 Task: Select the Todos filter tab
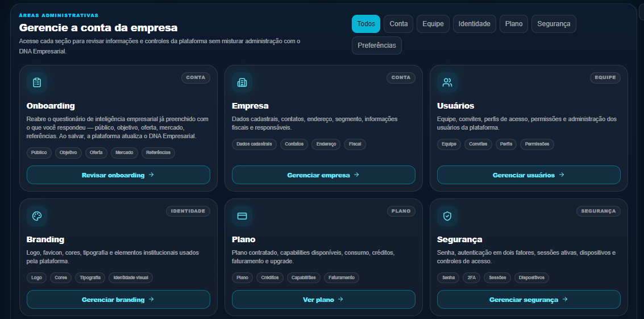click(x=366, y=24)
